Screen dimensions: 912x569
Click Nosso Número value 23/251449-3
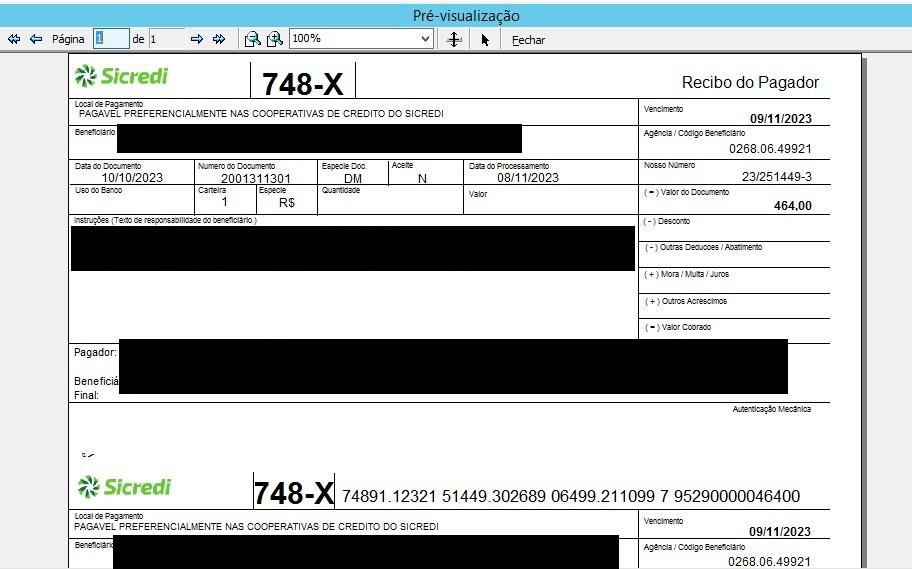776,177
